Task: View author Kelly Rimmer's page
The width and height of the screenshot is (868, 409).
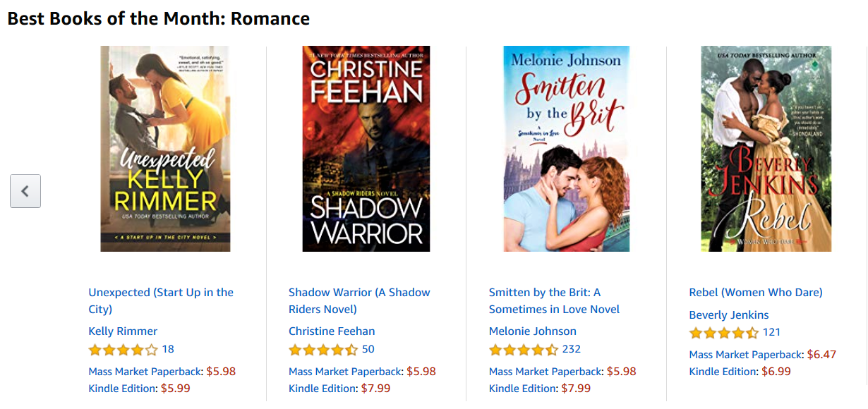Action: click(x=123, y=331)
